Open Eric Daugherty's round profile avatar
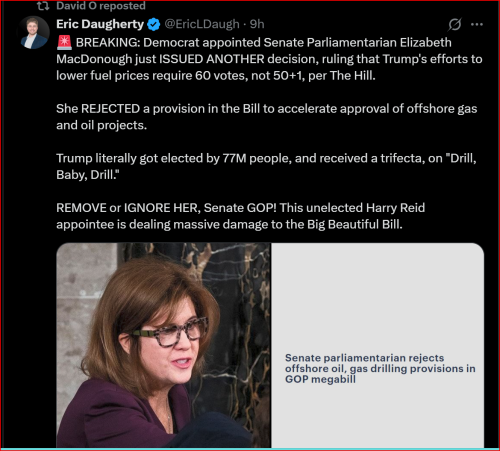The image size is (500, 451). click(34, 32)
